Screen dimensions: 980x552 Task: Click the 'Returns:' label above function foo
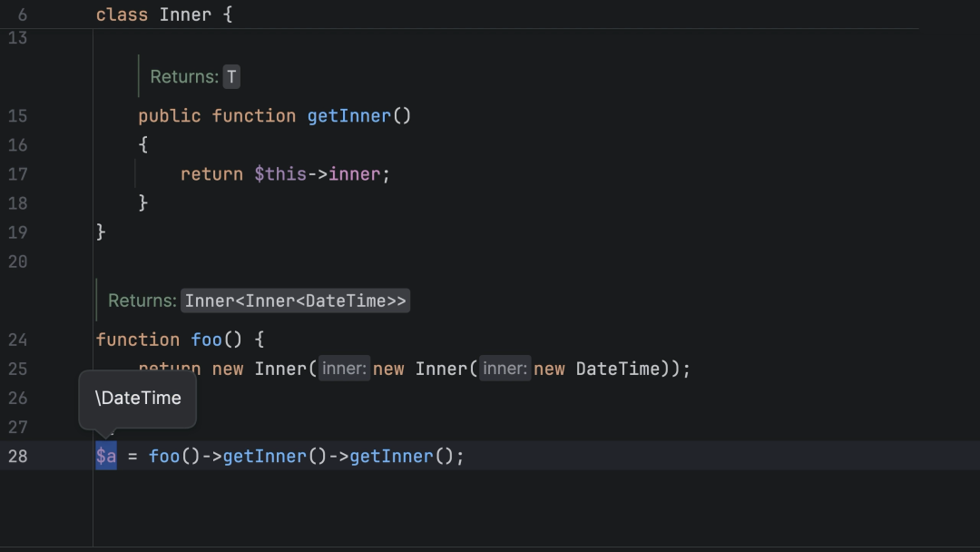(x=142, y=301)
